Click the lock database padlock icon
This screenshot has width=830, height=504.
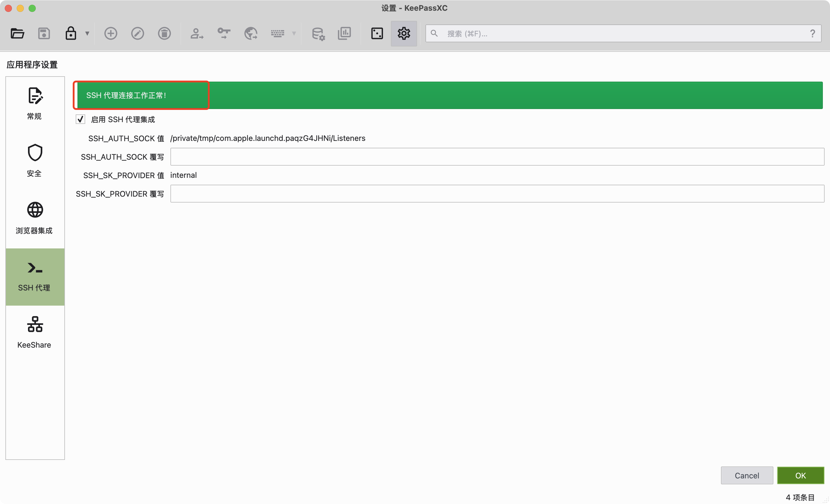[71, 33]
